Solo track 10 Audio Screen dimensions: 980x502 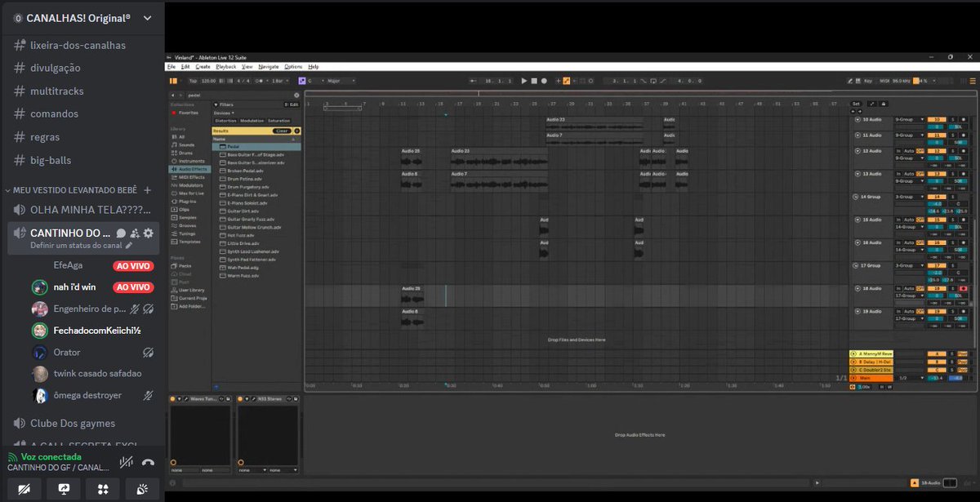point(952,119)
